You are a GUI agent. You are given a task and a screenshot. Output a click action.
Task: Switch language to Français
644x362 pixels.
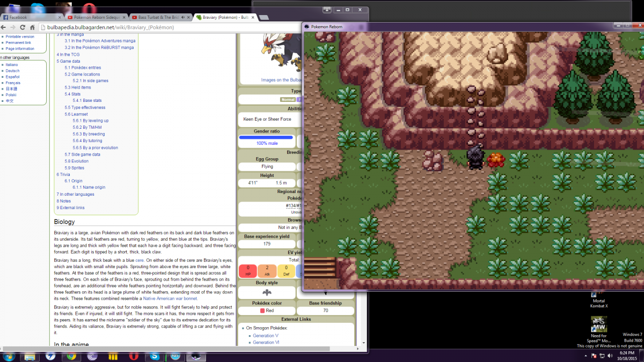(x=13, y=83)
